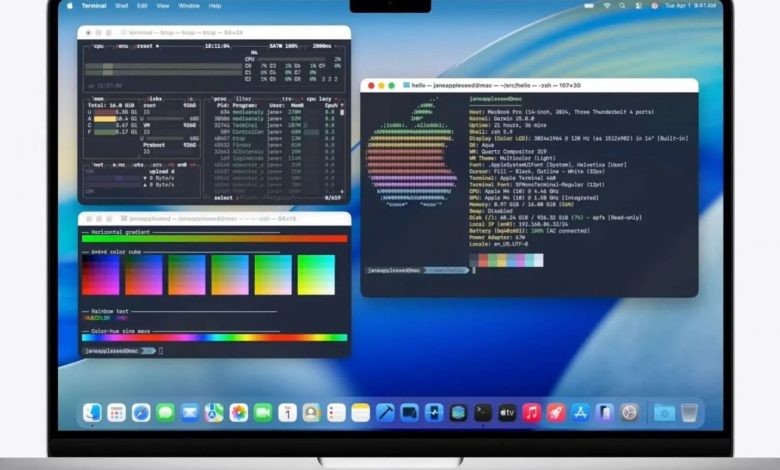Open the red rocket app in Dock

click(556, 412)
